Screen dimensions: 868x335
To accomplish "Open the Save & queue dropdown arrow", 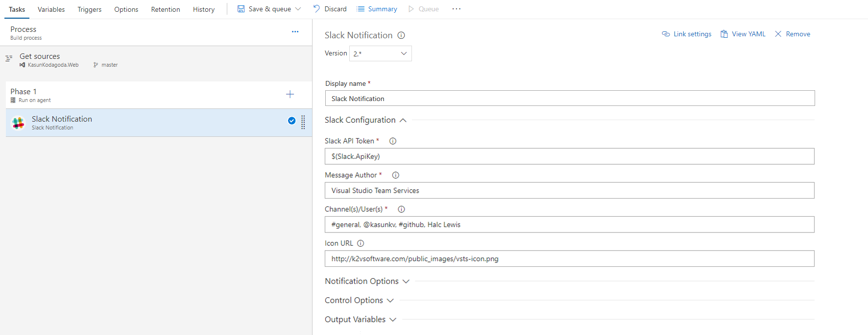I will [298, 9].
